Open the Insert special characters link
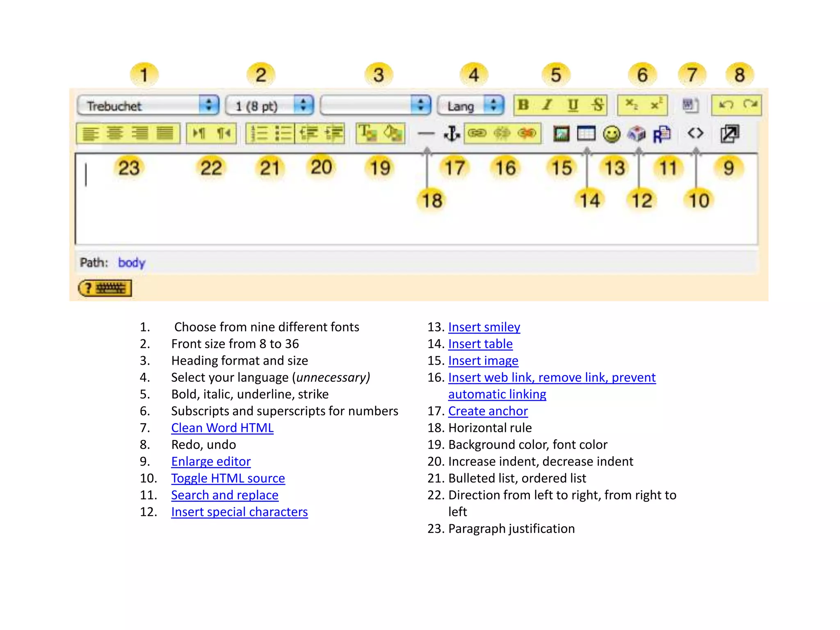840x630 pixels. (x=239, y=512)
